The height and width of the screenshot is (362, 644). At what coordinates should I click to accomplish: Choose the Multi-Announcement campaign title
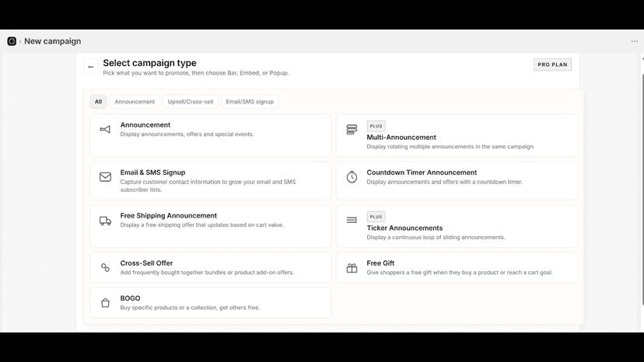(401, 137)
